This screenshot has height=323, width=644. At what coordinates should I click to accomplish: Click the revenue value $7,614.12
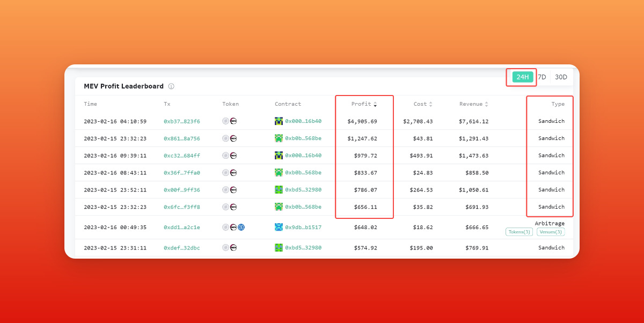pyautogui.click(x=474, y=121)
